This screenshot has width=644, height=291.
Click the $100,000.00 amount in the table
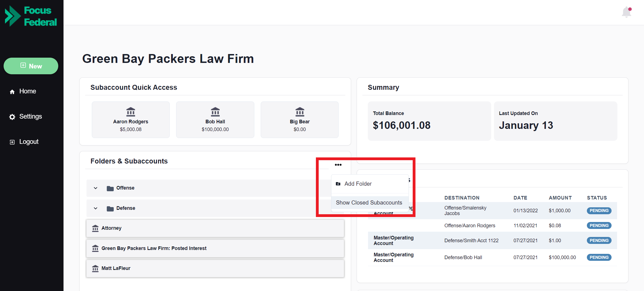click(562, 257)
